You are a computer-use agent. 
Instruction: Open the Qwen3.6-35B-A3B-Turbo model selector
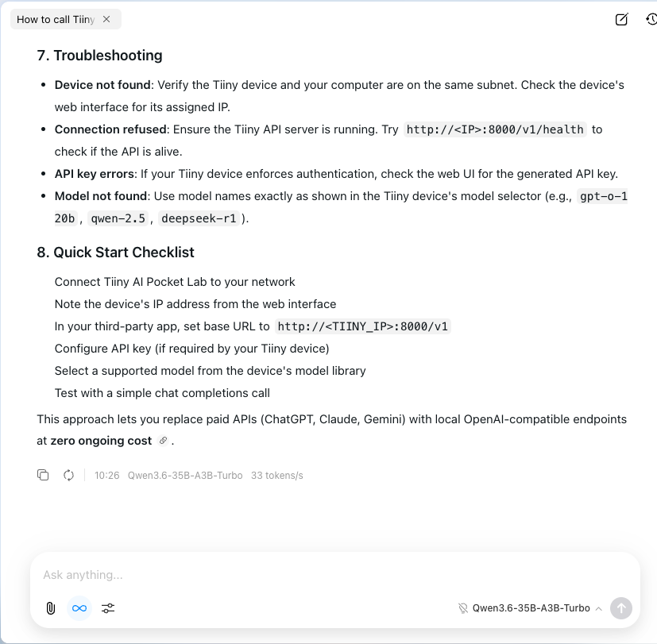[531, 608]
